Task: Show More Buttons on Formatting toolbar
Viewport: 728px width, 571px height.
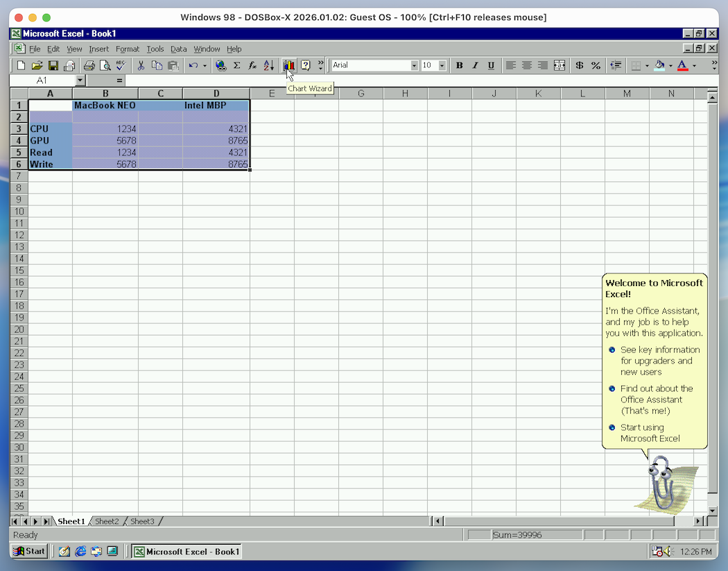Action: click(714, 65)
